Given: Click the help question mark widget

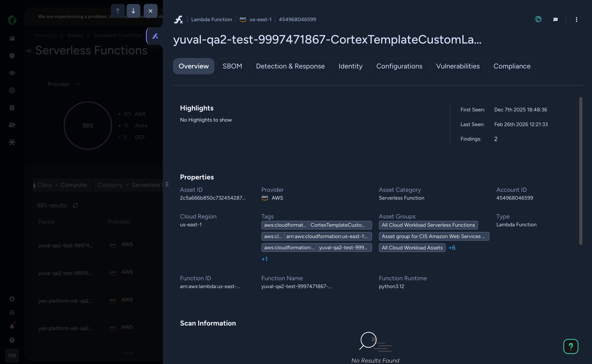Looking at the screenshot, I should [571, 346].
